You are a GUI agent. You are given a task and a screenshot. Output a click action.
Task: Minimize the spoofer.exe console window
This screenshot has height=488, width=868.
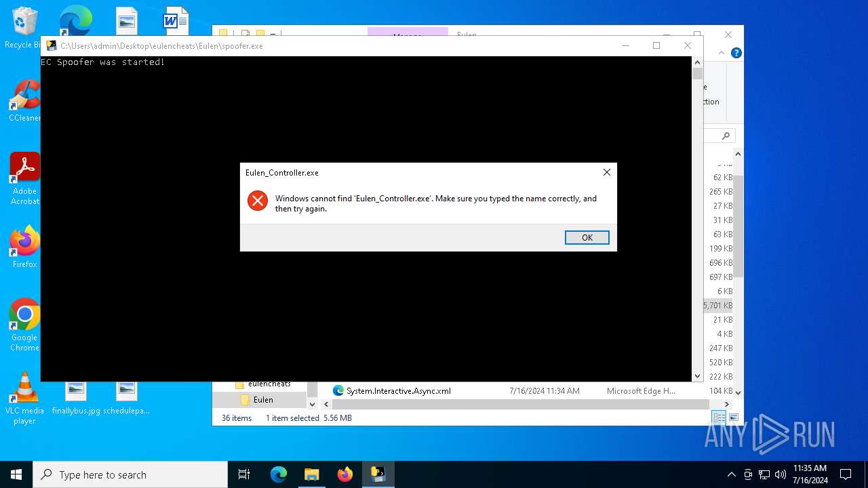point(625,45)
